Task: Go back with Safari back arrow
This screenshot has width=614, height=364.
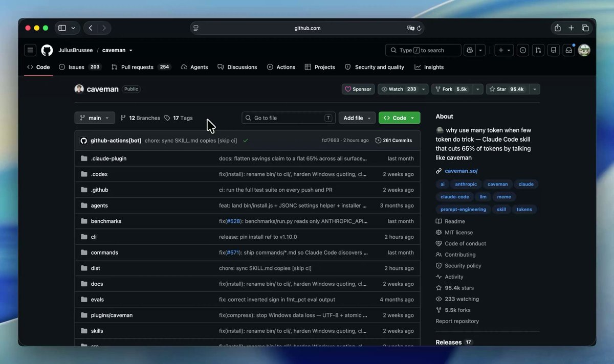Action: (91, 28)
